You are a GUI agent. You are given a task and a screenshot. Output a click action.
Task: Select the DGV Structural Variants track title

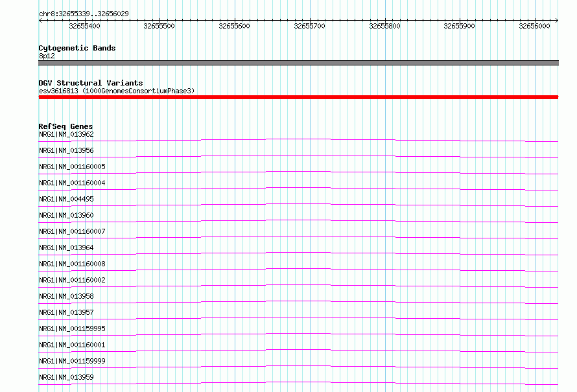tap(91, 83)
